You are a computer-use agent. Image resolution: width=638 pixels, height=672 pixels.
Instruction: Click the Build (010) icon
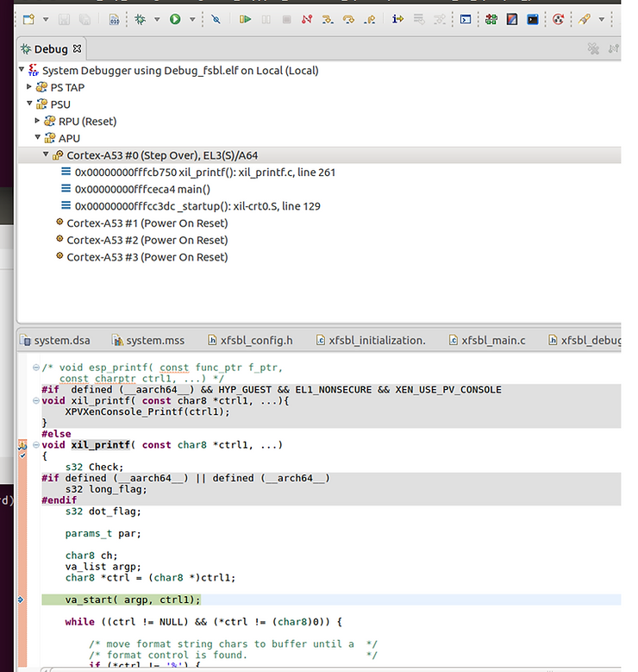[x=115, y=19]
